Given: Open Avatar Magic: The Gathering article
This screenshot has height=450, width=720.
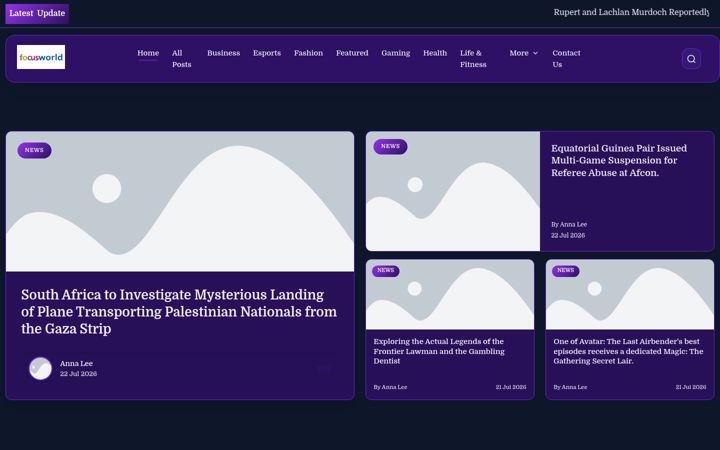Looking at the screenshot, I should point(628,351).
